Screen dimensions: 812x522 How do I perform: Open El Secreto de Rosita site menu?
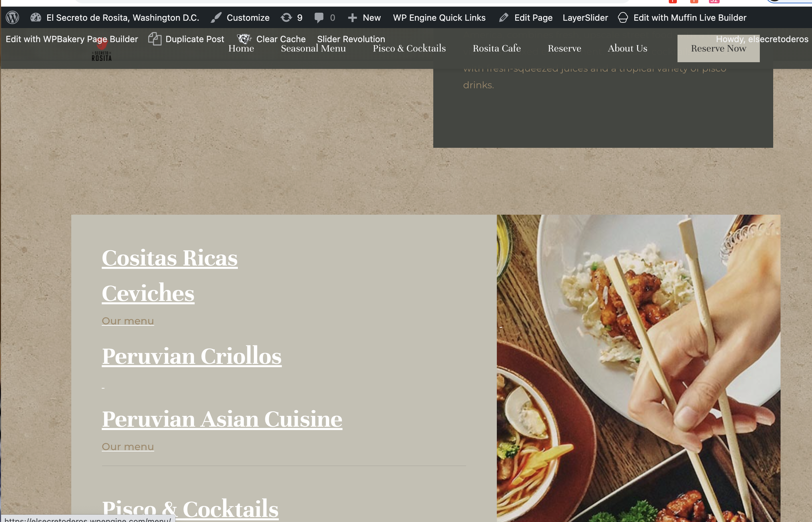tap(122, 18)
